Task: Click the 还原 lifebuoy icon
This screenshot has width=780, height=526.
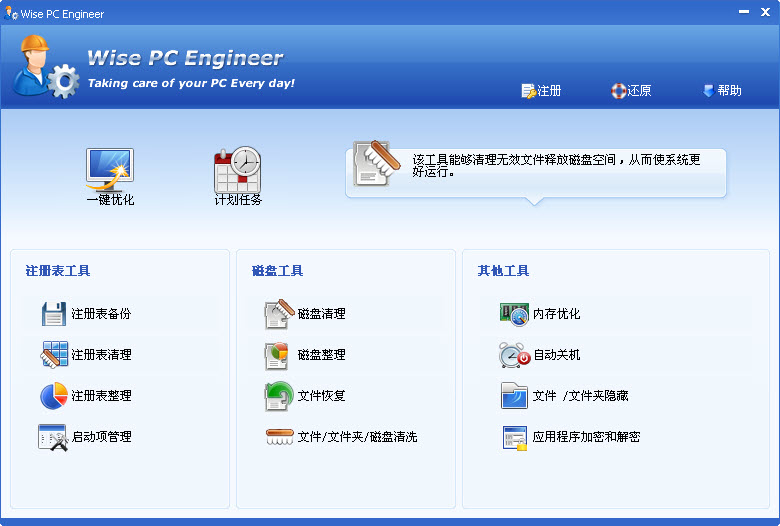Action: (618, 91)
